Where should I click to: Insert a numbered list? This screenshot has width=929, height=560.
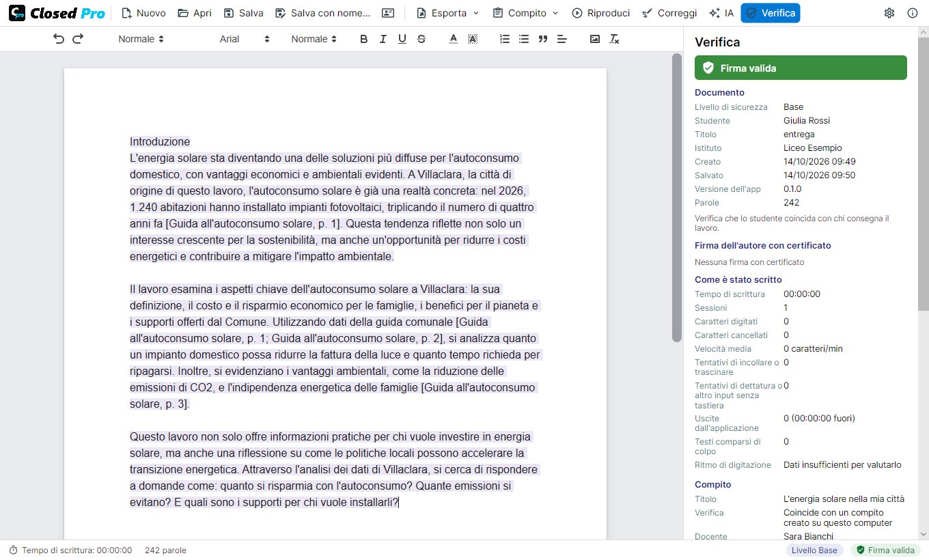click(x=505, y=39)
